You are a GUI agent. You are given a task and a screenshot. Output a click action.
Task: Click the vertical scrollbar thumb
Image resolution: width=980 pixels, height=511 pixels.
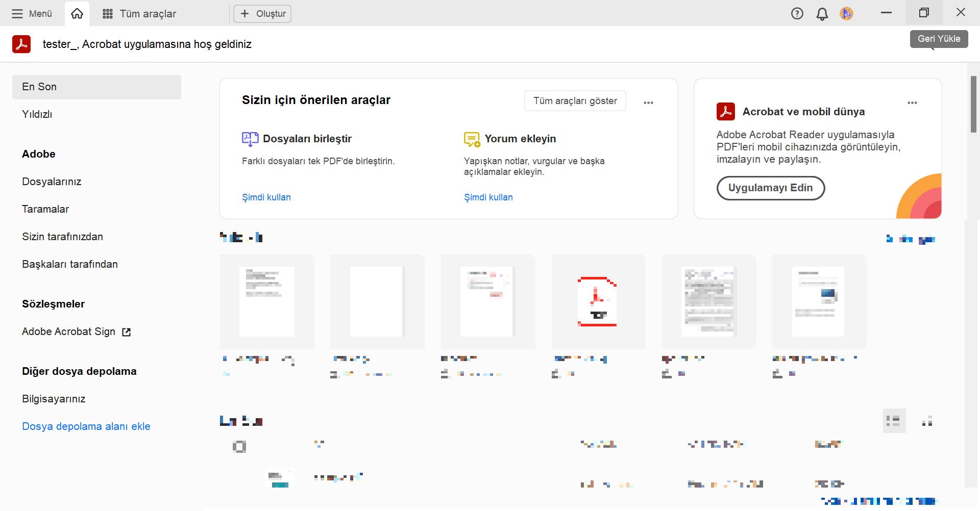pyautogui.click(x=973, y=105)
